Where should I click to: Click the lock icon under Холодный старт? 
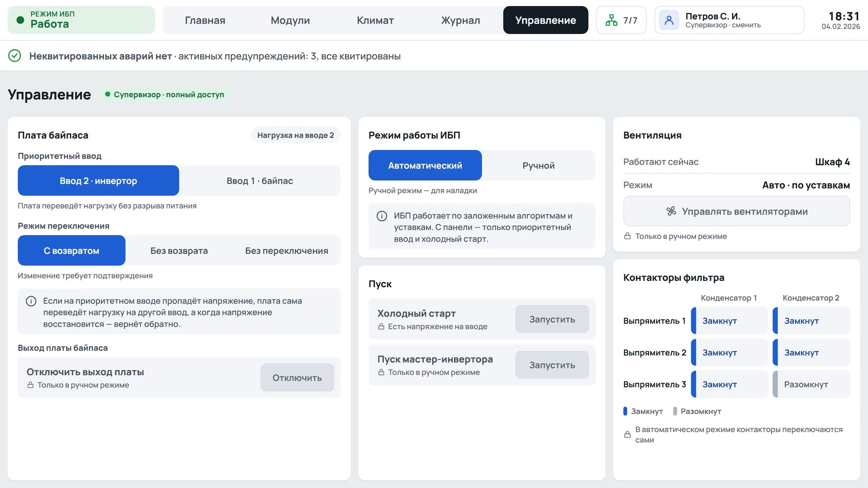point(381,326)
